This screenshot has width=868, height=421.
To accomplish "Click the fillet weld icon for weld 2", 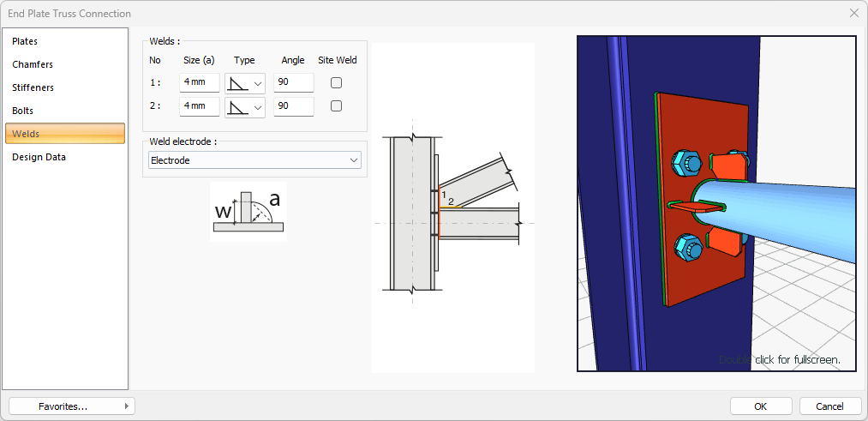I will (x=237, y=106).
